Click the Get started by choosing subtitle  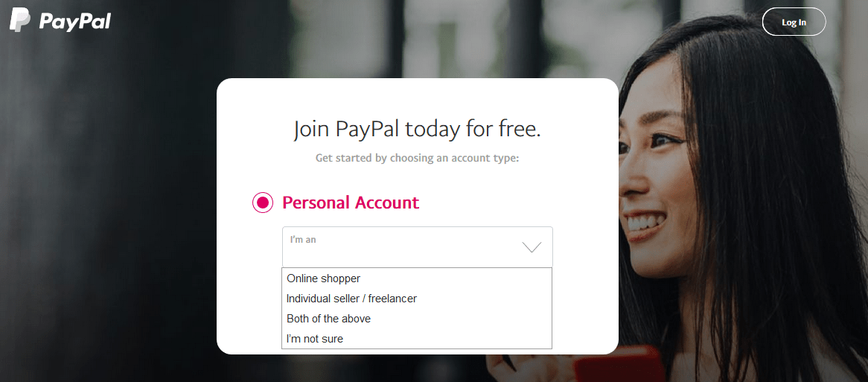pyautogui.click(x=417, y=158)
